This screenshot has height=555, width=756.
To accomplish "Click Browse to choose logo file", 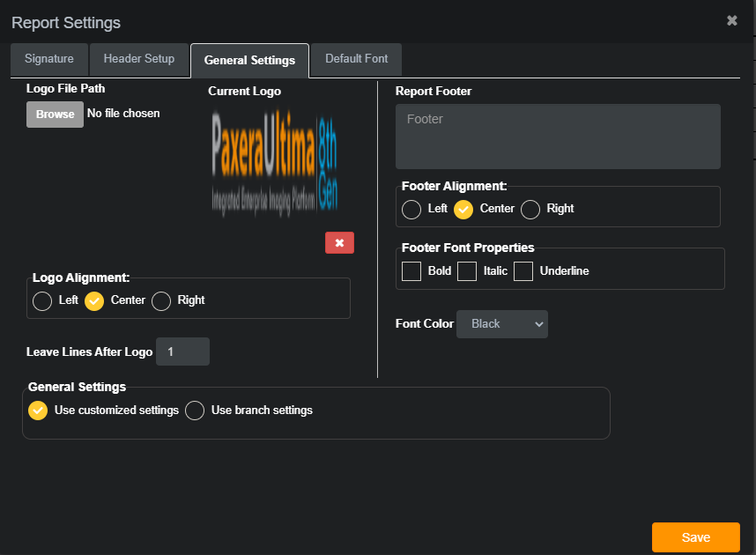I will (55, 115).
